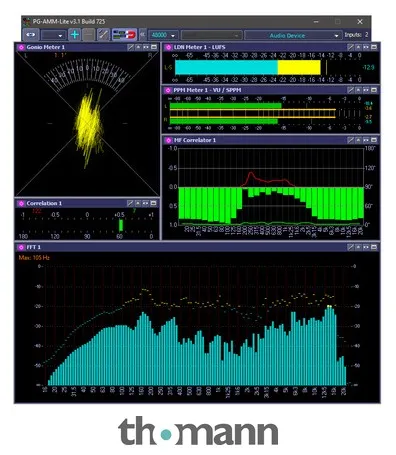The image size is (396, 455).
Task: Click LDN Meter 1 width arrows icon
Action: click(x=366, y=47)
